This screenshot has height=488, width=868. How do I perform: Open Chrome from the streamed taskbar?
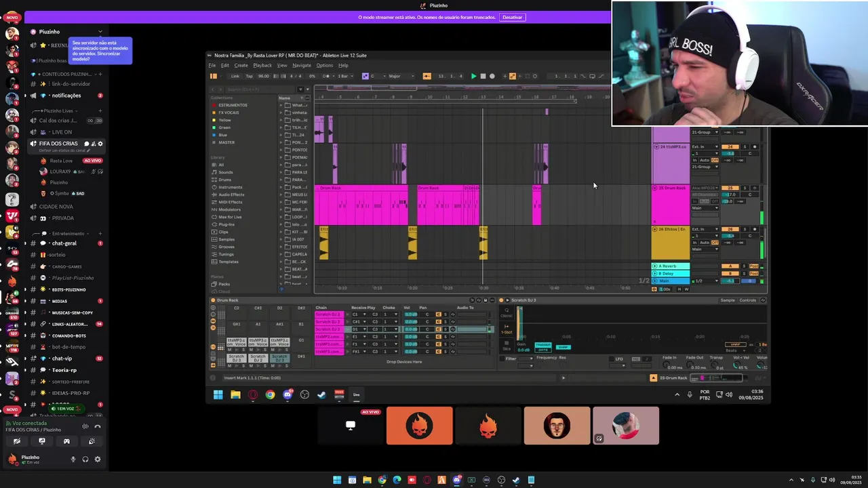pos(270,394)
